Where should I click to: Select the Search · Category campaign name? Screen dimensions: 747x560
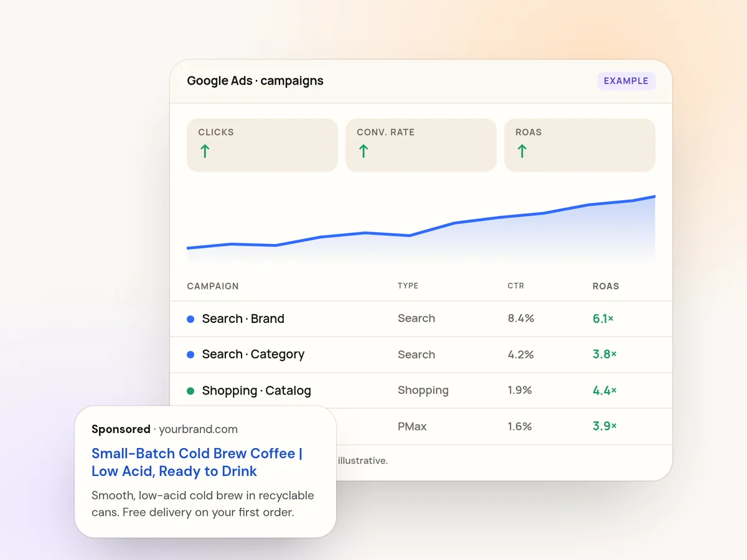click(x=253, y=355)
